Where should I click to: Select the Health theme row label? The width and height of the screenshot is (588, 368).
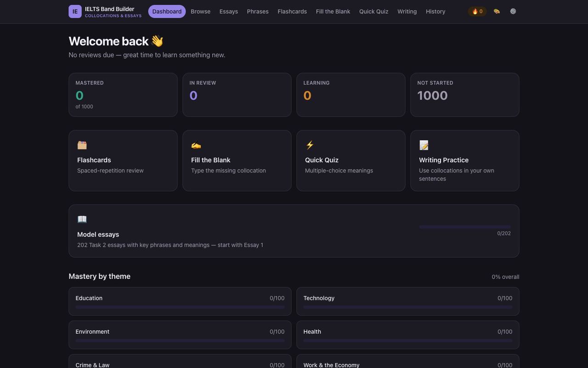312,332
